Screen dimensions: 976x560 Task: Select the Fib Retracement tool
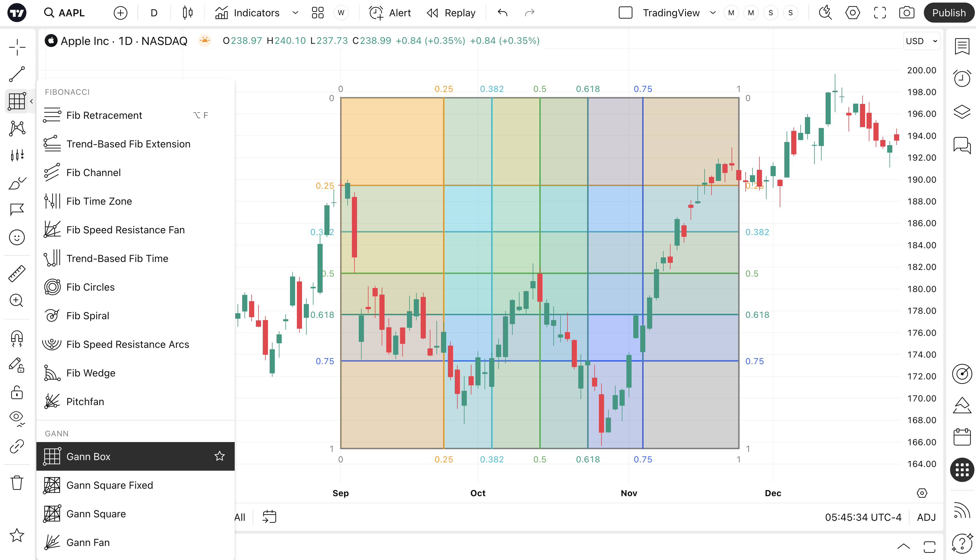104,115
